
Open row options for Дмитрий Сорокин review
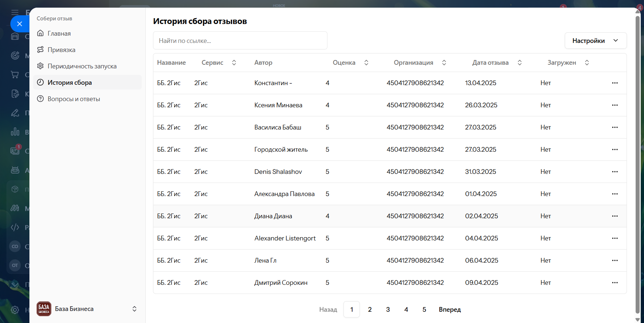click(615, 283)
